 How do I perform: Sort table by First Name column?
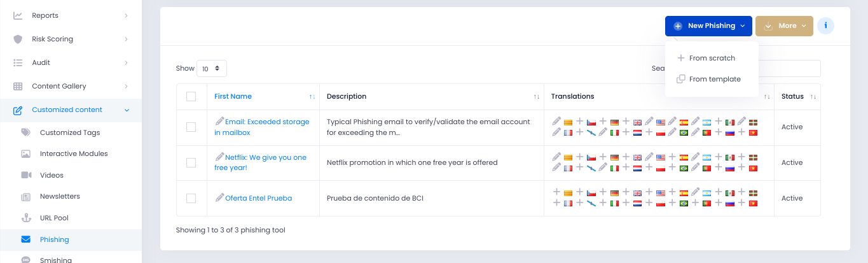point(265,96)
